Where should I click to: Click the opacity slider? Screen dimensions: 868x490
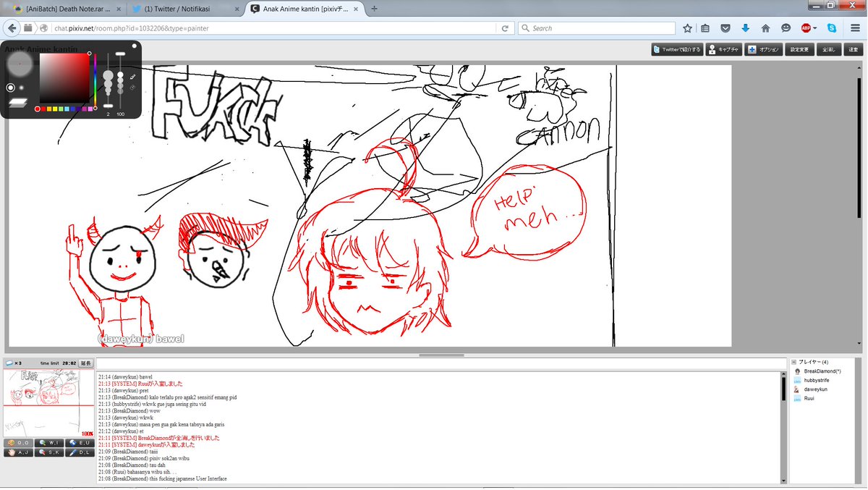click(x=120, y=80)
